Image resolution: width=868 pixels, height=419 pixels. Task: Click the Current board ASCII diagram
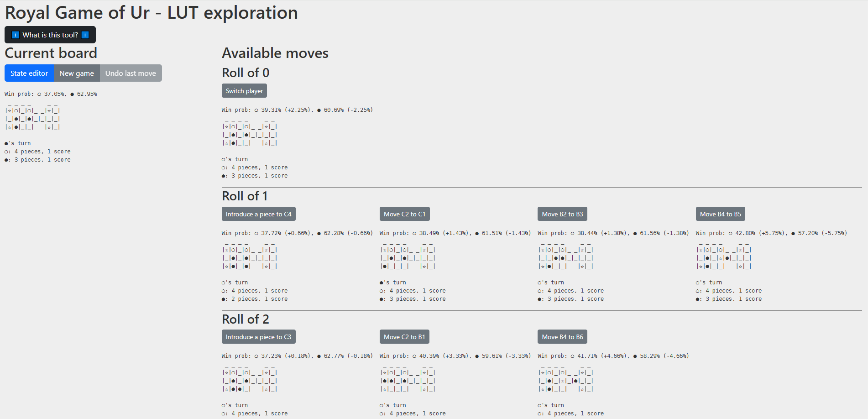tap(32, 118)
